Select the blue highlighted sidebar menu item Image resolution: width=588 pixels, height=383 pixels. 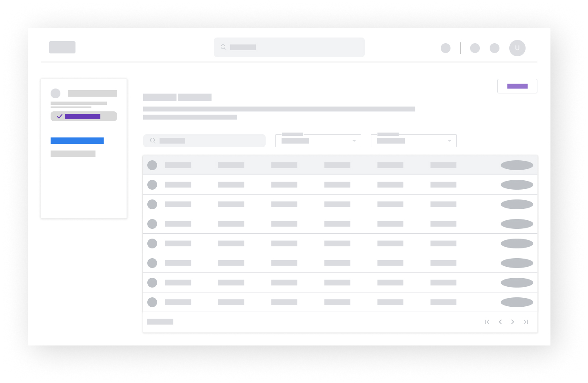coord(77,141)
